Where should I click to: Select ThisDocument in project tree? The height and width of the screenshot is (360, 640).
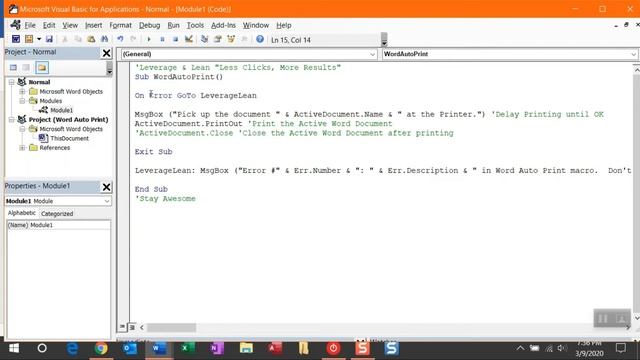click(x=69, y=138)
